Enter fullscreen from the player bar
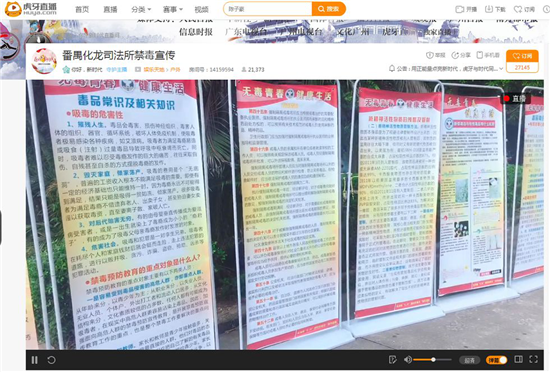Image resolution: width=550 pixels, height=372 pixels. (x=534, y=359)
